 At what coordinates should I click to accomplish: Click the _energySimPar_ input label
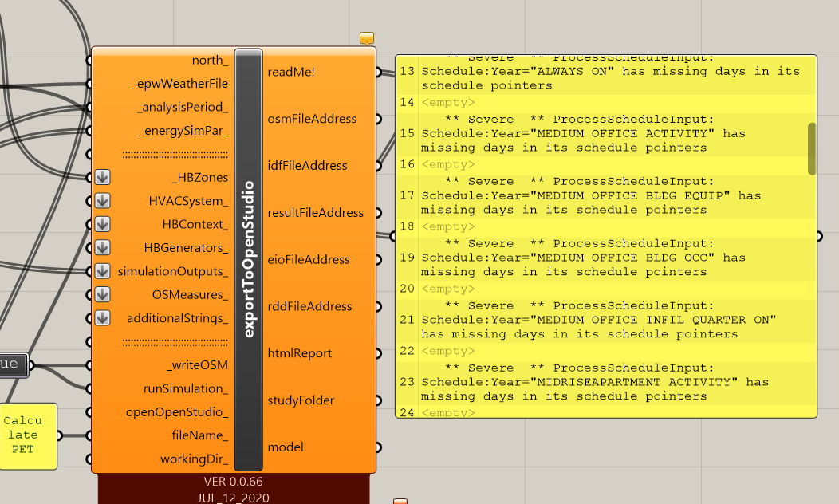(183, 131)
